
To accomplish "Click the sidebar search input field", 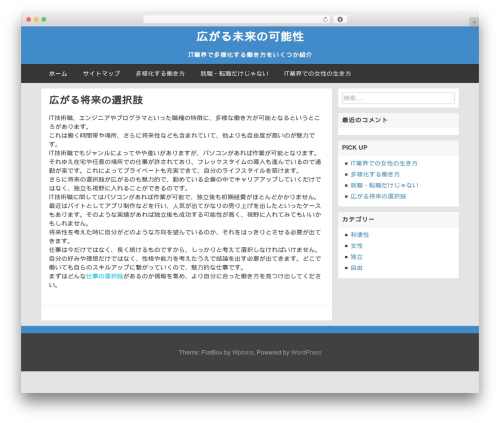I will click(x=398, y=98).
